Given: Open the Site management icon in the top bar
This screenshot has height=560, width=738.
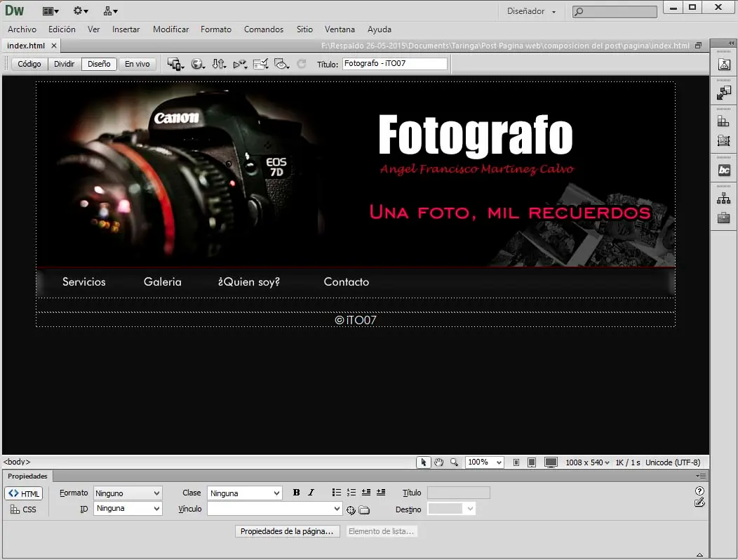Looking at the screenshot, I should 111,11.
